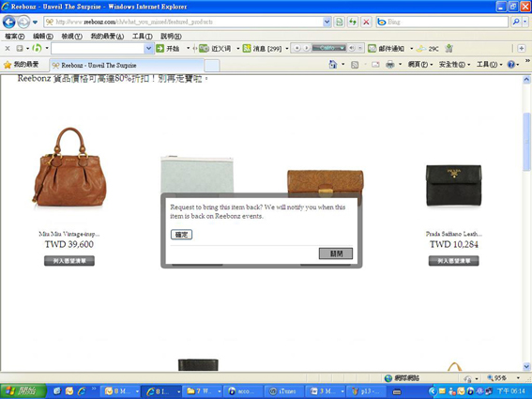Click the toolbar search text field
532x399 pixels.
(98, 49)
